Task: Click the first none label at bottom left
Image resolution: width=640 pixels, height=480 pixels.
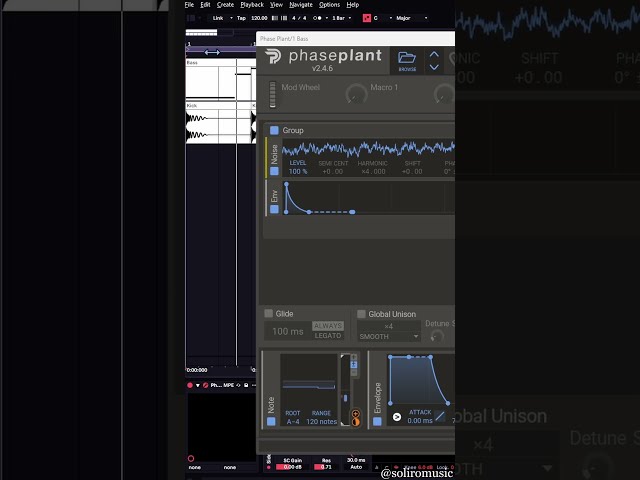Action: coord(195,467)
